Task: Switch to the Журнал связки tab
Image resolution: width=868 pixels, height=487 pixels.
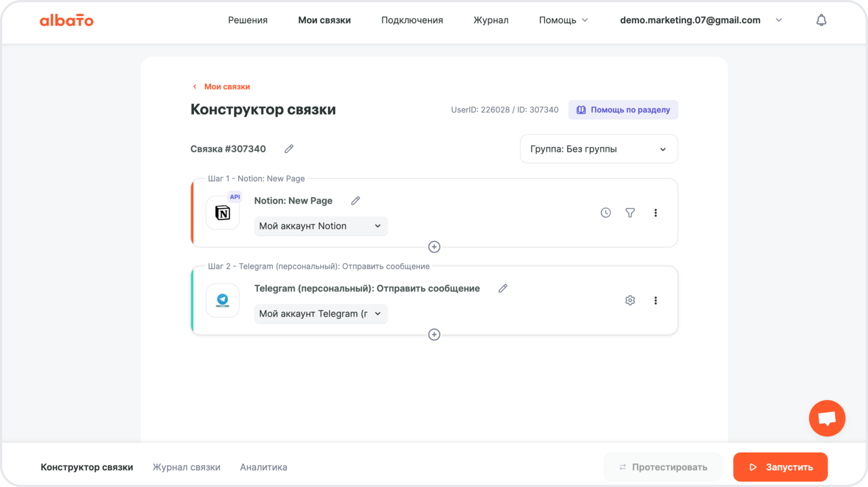Action: pyautogui.click(x=186, y=467)
